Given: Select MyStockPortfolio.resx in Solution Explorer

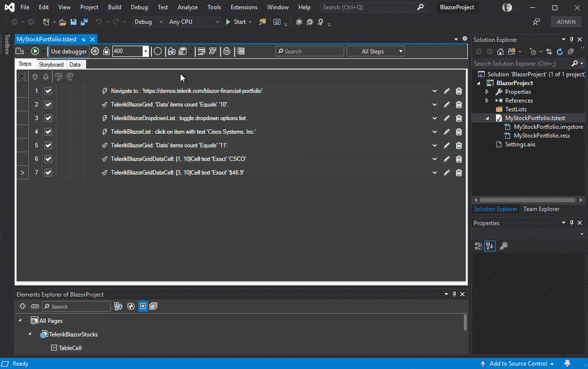Looking at the screenshot, I should pos(542,136).
